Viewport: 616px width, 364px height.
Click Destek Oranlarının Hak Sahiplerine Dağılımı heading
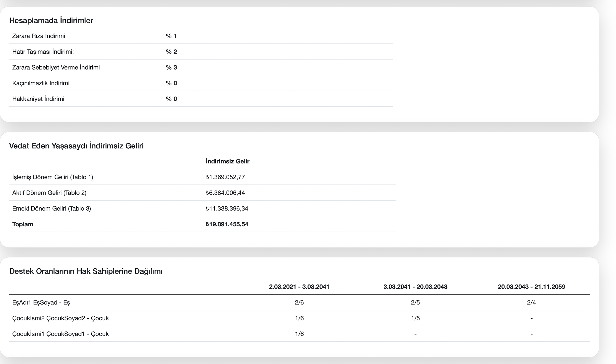point(86,271)
